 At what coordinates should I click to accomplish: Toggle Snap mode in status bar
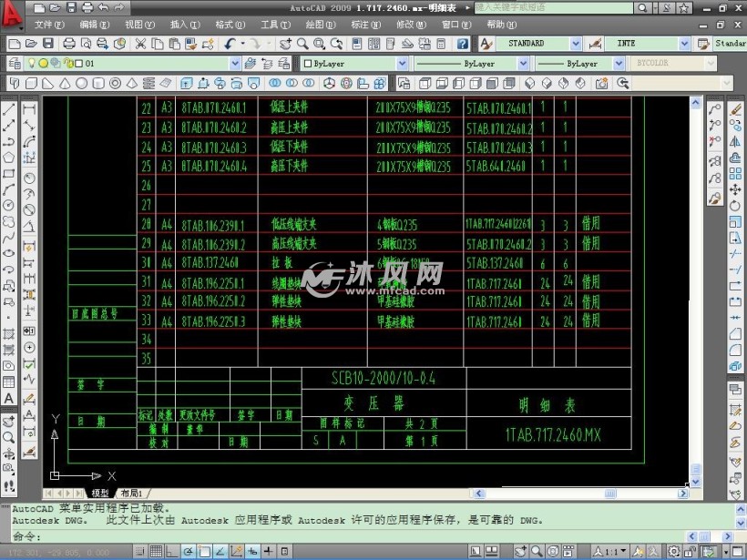[x=138, y=552]
